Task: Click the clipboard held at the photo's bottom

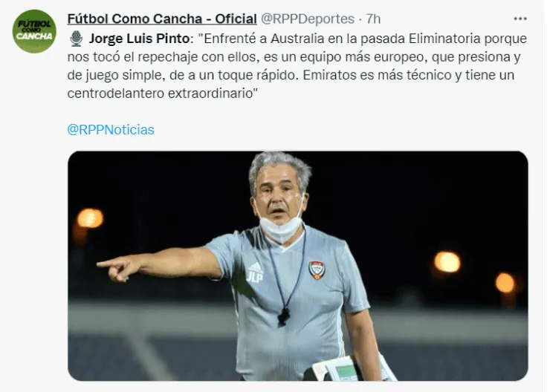Action: pos(351,370)
